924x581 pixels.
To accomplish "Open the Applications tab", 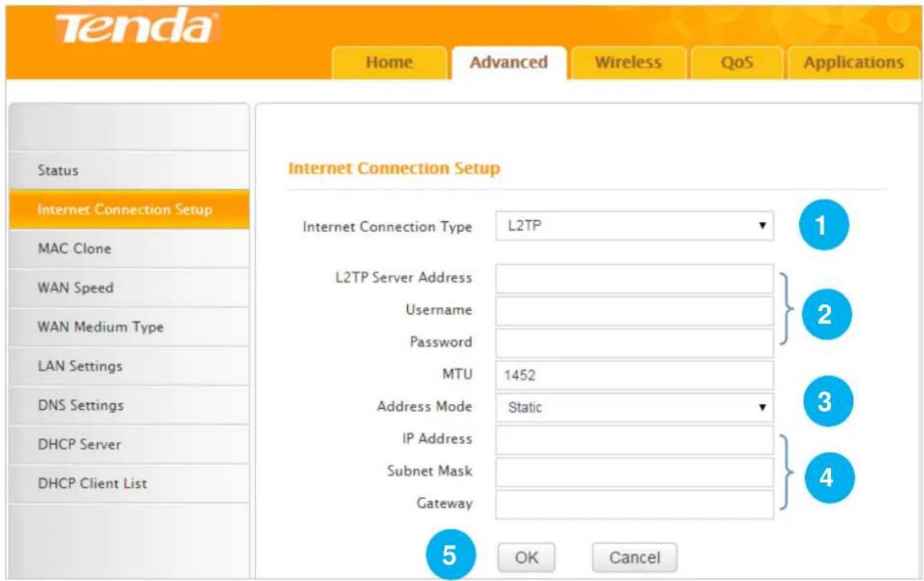I will [853, 62].
